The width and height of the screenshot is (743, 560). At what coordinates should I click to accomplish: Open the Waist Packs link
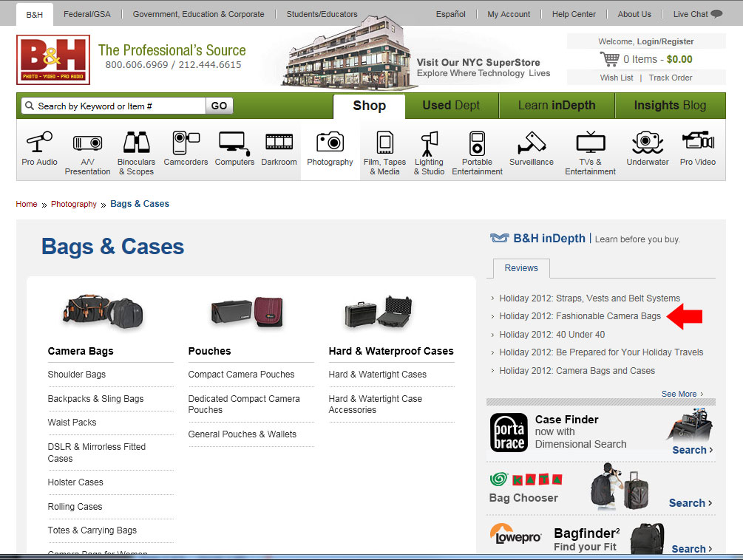pyautogui.click(x=72, y=423)
